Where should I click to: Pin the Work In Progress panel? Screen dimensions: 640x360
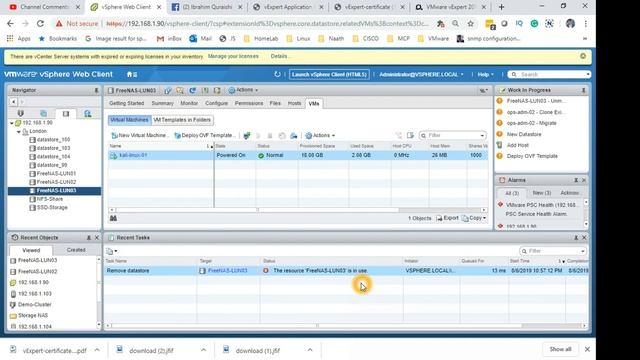click(583, 90)
